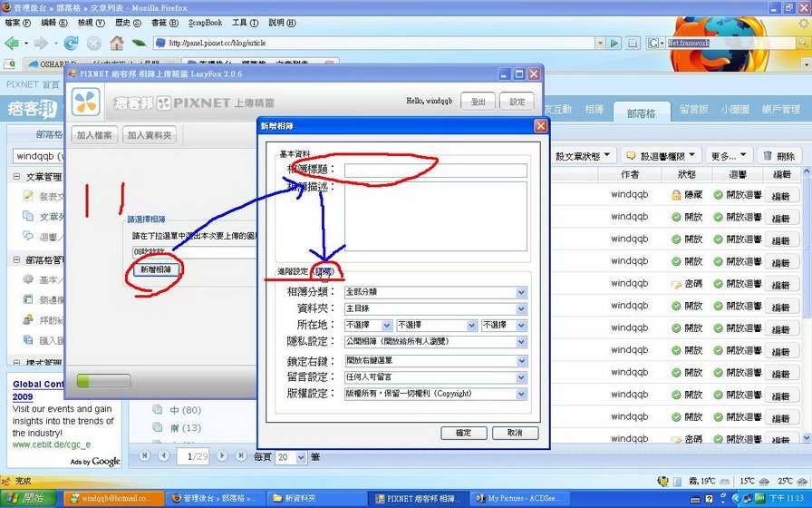
Task: Open the 設迴響權限 dropdown button
Action: point(662,155)
